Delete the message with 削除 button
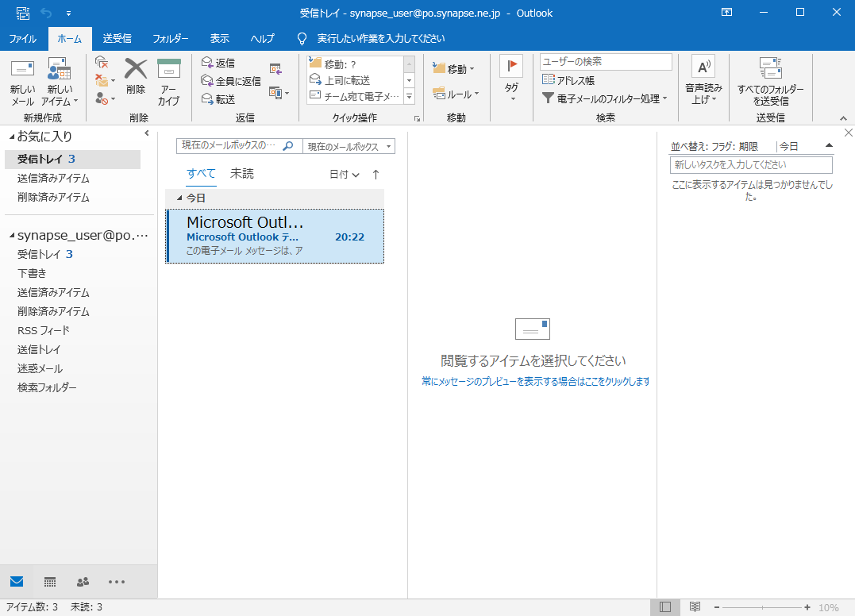Image resolution: width=855 pixels, height=616 pixels. point(136,76)
